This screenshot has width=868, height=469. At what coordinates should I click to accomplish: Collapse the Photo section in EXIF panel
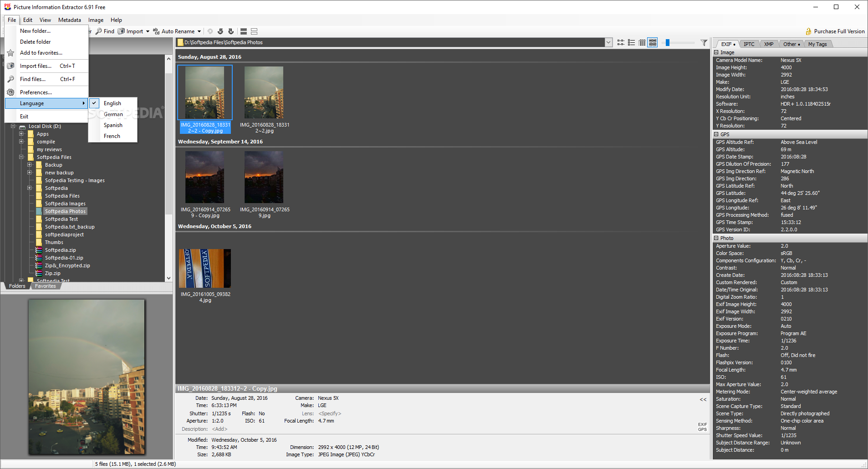click(x=716, y=238)
